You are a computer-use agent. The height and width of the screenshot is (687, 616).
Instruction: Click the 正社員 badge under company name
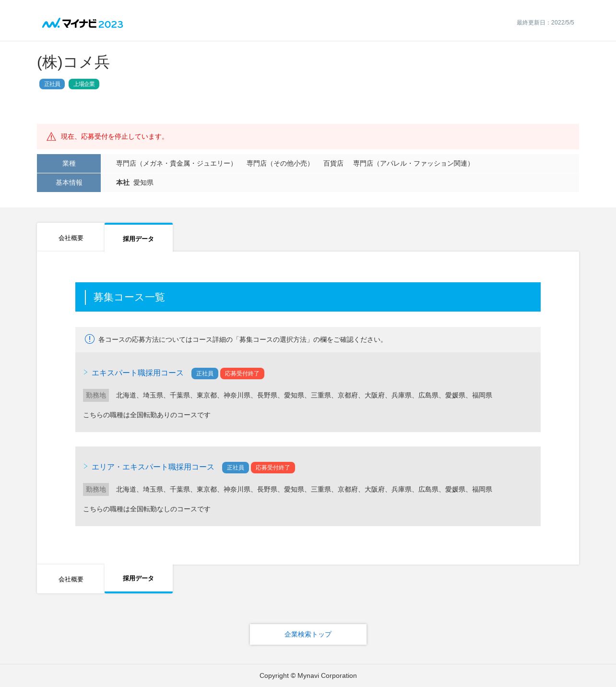tap(52, 84)
